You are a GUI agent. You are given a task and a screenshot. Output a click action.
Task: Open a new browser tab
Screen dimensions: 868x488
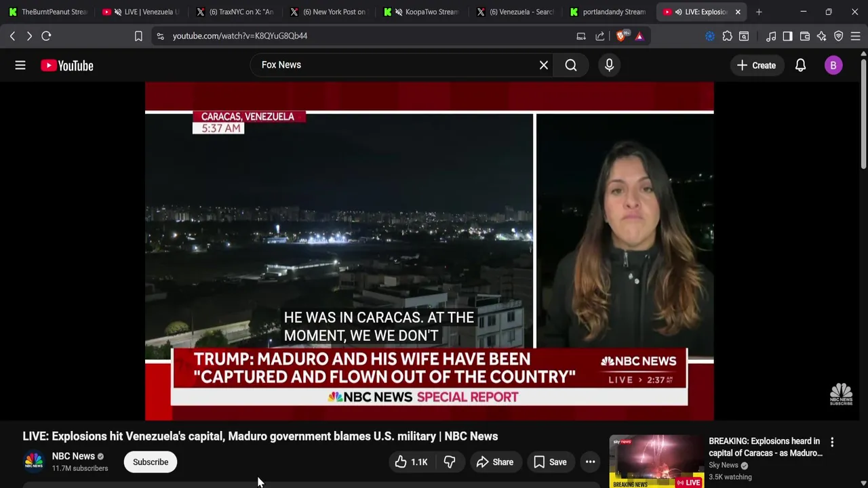pos(759,12)
